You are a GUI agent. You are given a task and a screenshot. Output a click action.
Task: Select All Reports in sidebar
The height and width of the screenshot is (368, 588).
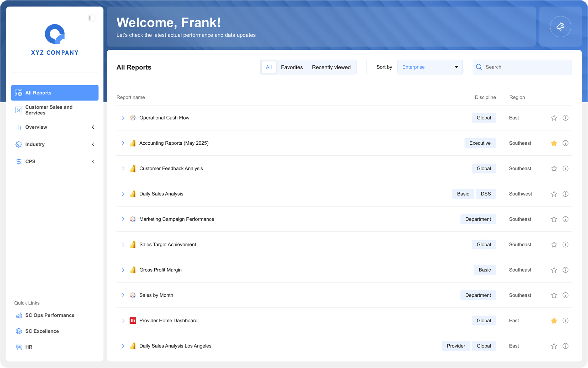coord(55,93)
